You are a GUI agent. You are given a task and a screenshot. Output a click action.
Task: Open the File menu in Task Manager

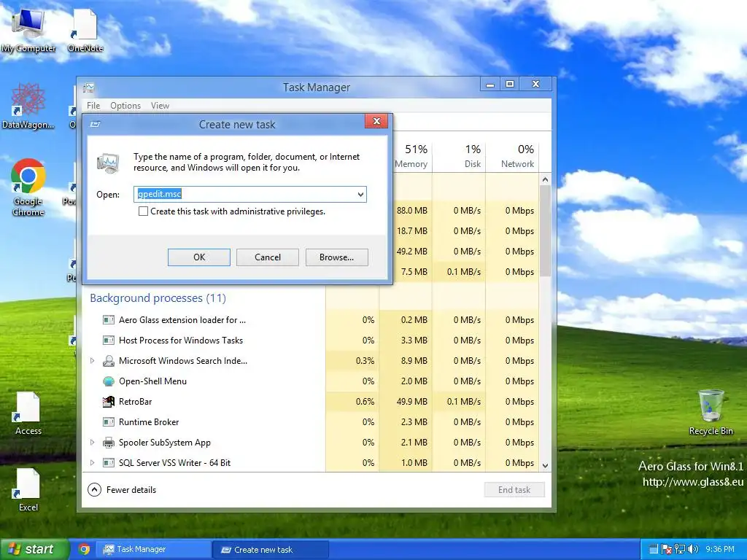tap(93, 106)
